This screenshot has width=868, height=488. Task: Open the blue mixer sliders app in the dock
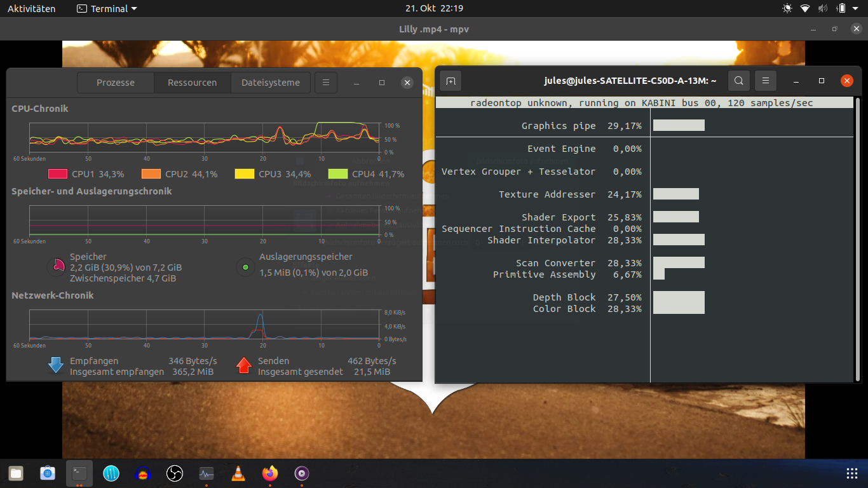[111, 473]
